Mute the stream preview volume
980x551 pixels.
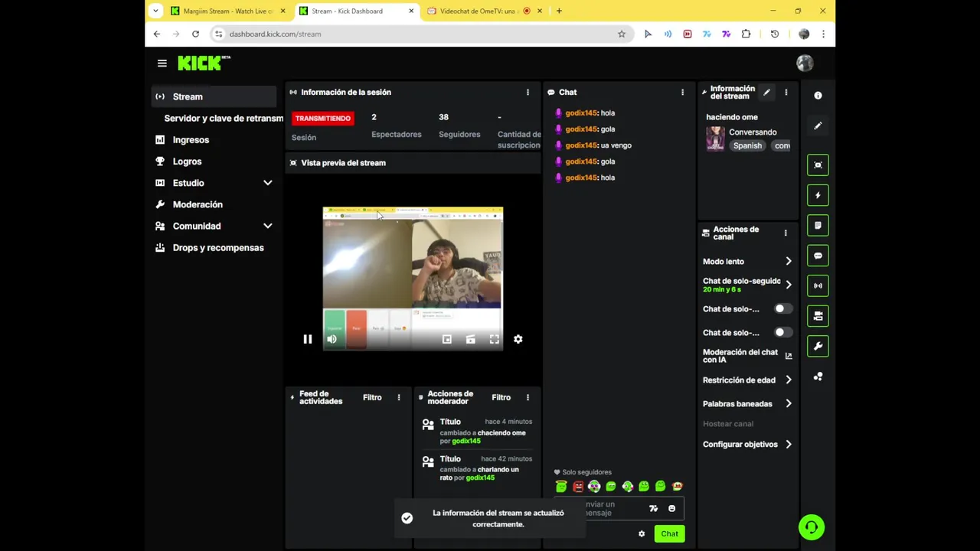tap(332, 339)
